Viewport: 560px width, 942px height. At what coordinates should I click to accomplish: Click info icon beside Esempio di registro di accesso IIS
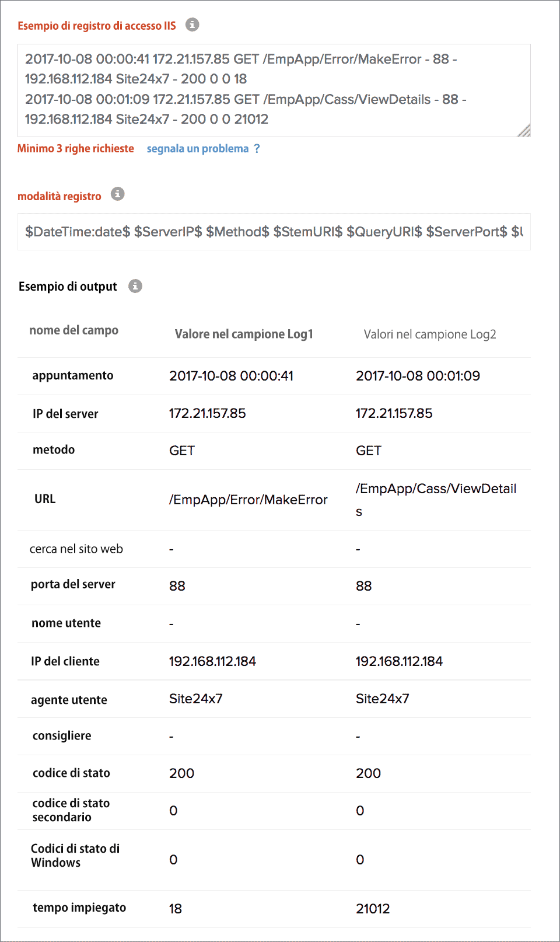(192, 25)
